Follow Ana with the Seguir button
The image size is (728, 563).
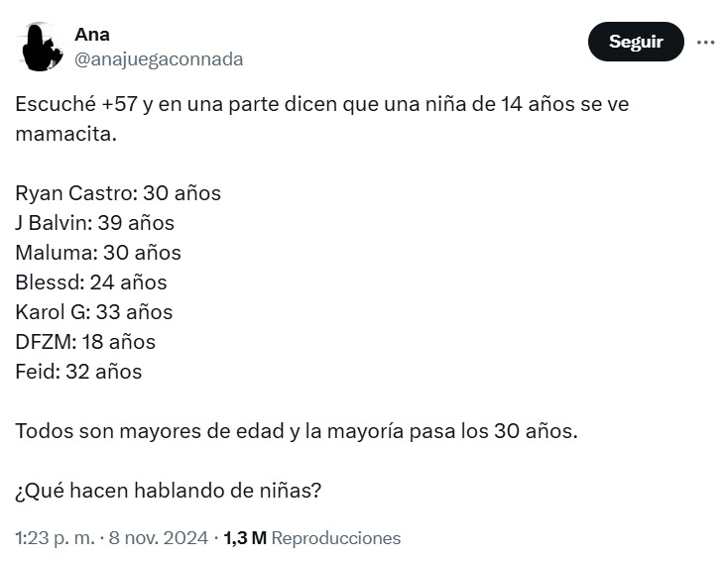636,42
